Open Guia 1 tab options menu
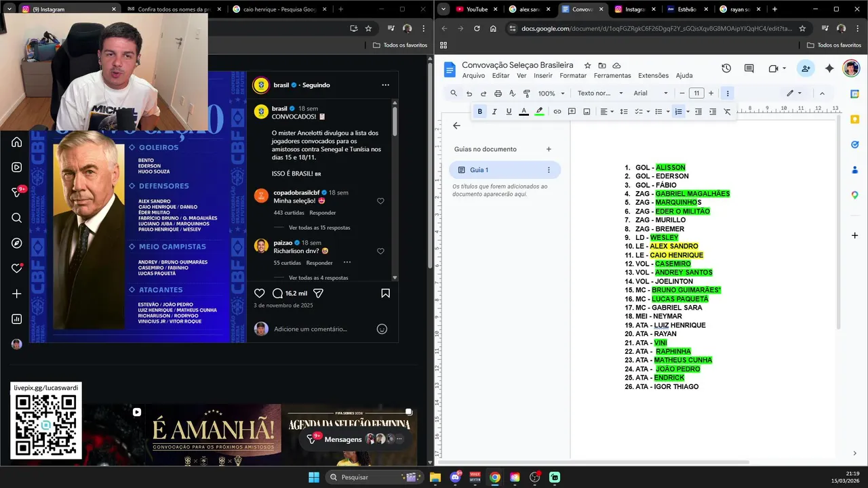Screen dimensions: 868x488 pyautogui.click(x=549, y=170)
